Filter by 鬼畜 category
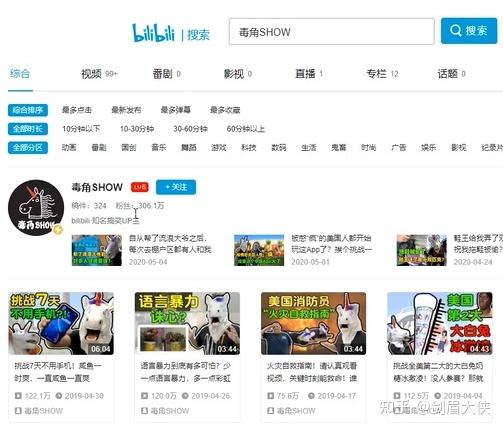This screenshot has width=503, height=430. [x=339, y=147]
